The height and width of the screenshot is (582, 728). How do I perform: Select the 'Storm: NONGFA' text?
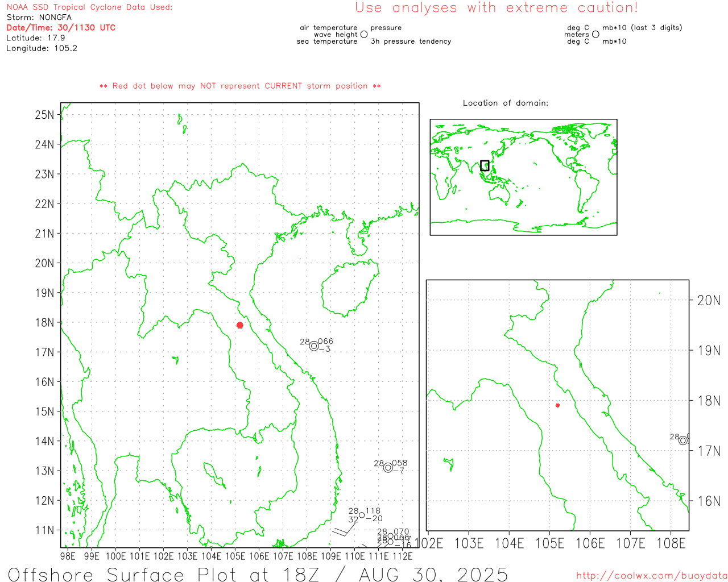pos(39,17)
